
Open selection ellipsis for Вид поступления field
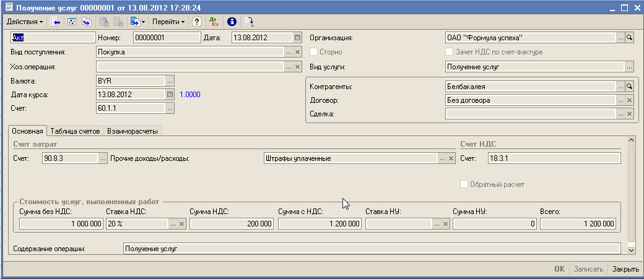[289, 52]
